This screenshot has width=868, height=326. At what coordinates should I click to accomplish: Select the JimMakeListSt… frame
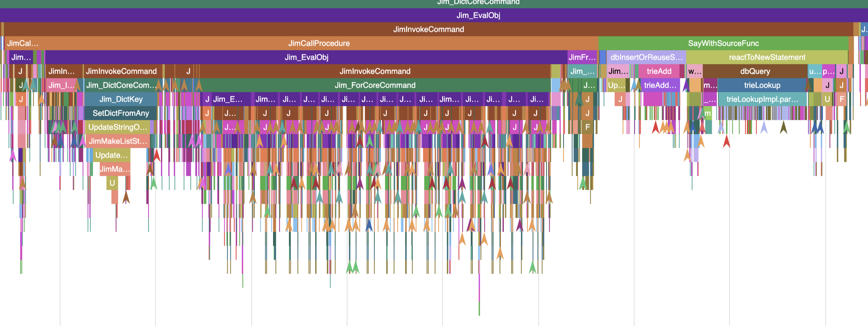[x=118, y=141]
